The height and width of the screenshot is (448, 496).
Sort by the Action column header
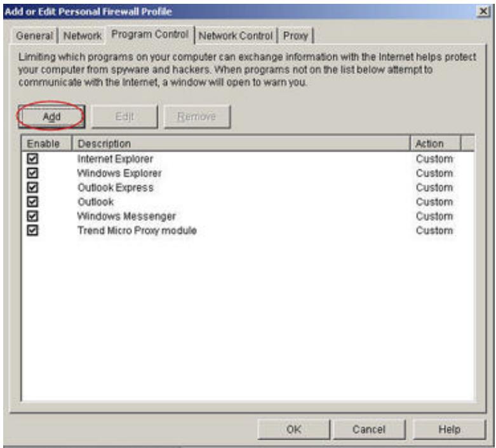pyautogui.click(x=436, y=143)
